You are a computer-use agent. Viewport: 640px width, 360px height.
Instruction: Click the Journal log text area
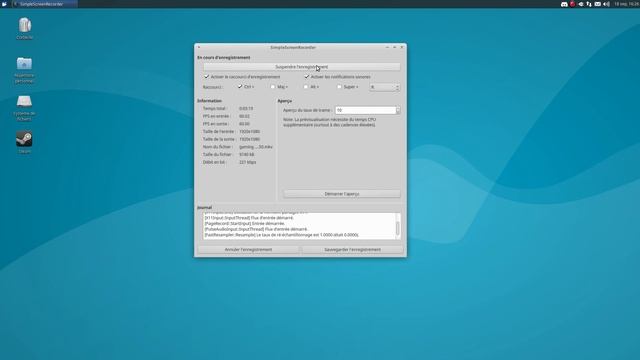pyautogui.click(x=299, y=226)
